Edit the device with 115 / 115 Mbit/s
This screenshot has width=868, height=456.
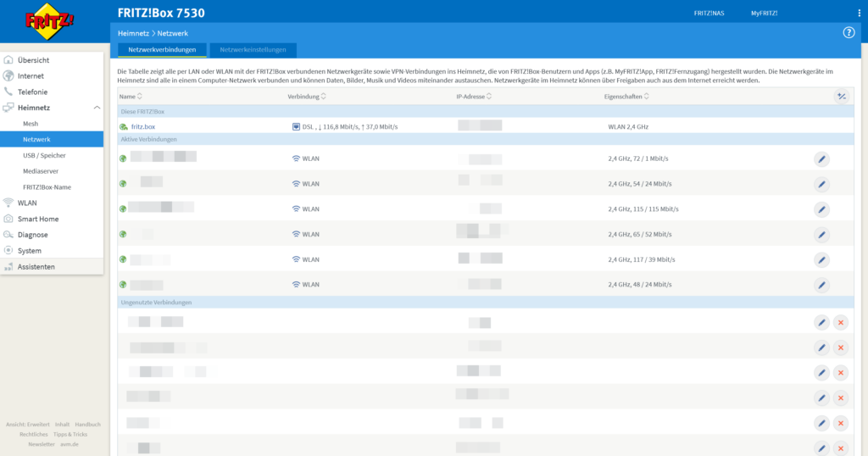point(821,209)
